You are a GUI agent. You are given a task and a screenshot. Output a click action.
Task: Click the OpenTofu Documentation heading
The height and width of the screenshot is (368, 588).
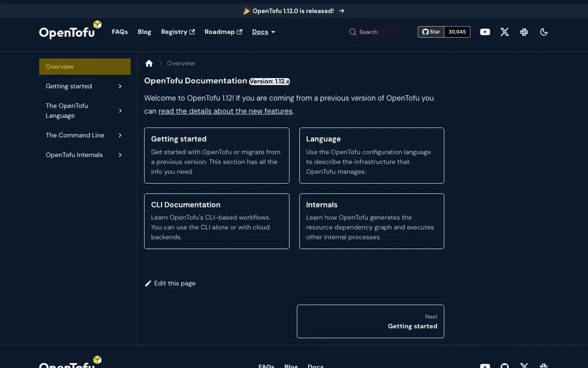tap(196, 81)
